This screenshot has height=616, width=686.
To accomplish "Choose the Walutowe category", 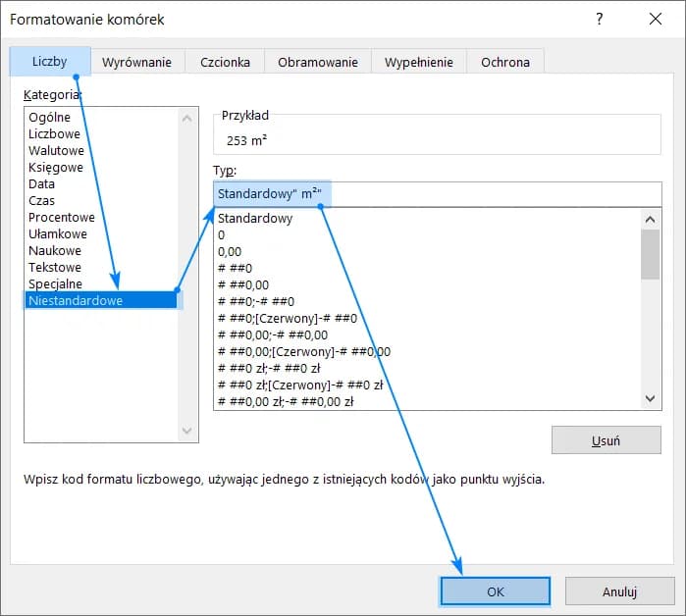I will (56, 151).
